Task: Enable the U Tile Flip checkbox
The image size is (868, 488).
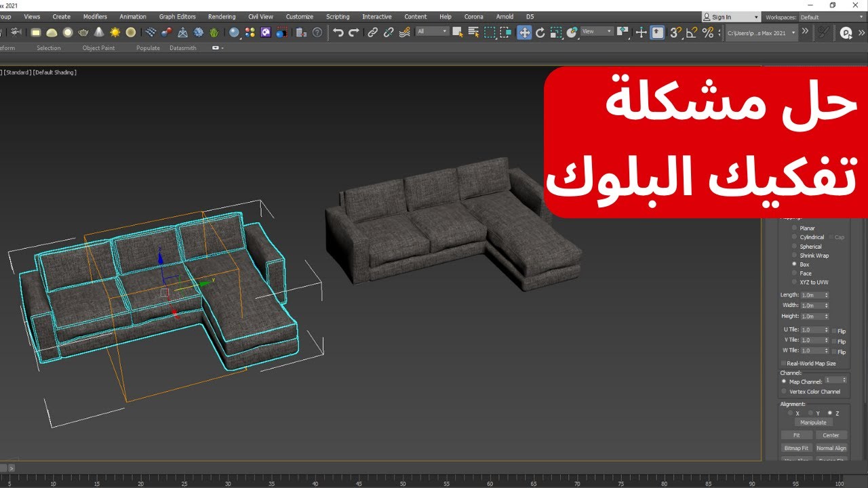Action: (834, 331)
